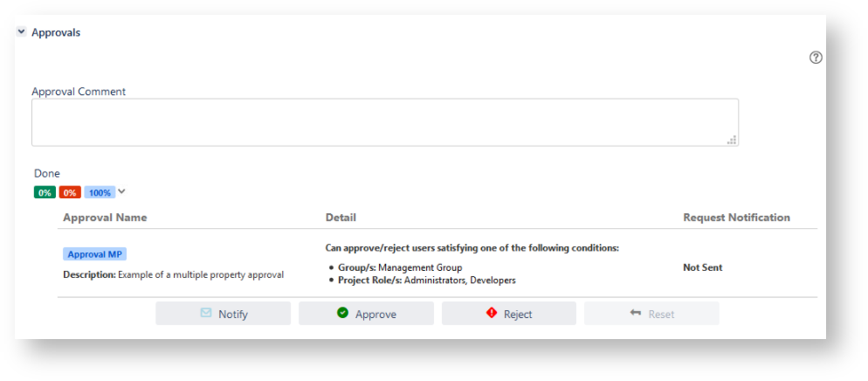The image size is (868, 381).
Task: Click the blue 100% pending badge
Action: pos(100,192)
